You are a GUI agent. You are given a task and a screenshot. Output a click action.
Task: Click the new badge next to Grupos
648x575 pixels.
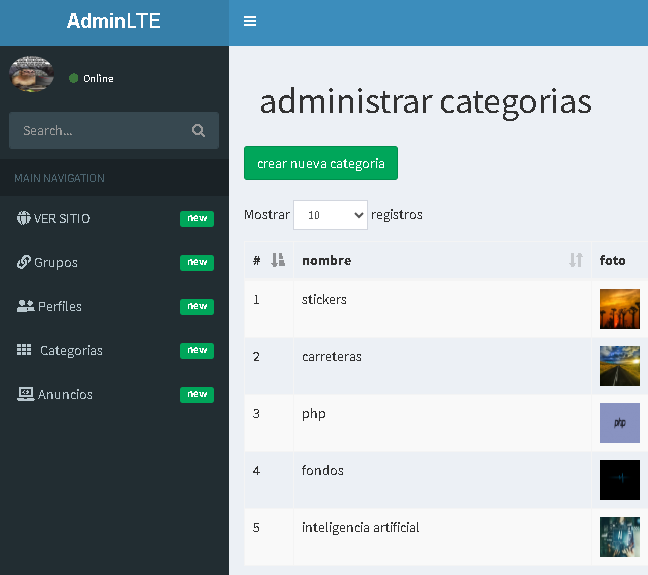tap(197, 262)
